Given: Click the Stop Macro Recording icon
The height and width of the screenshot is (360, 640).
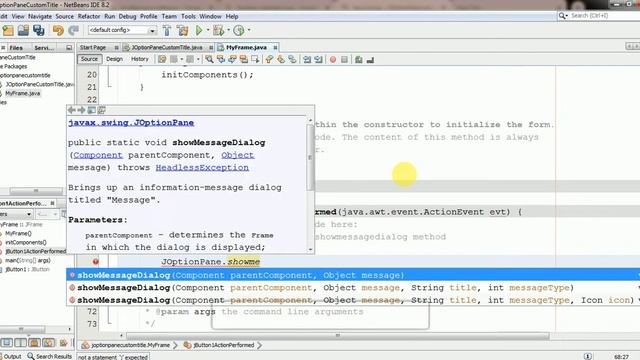Looking at the screenshot, I should pos(344,60).
